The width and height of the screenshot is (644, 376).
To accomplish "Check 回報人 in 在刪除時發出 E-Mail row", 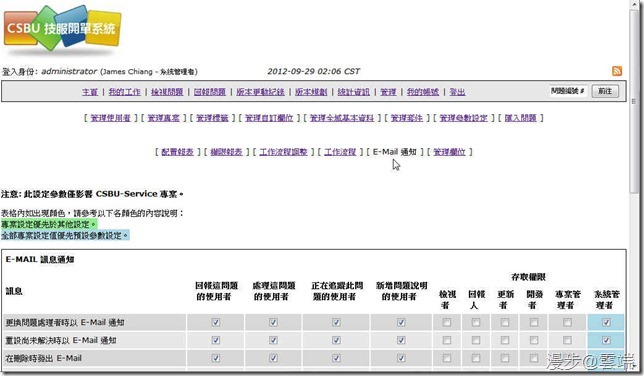I will [x=476, y=358].
